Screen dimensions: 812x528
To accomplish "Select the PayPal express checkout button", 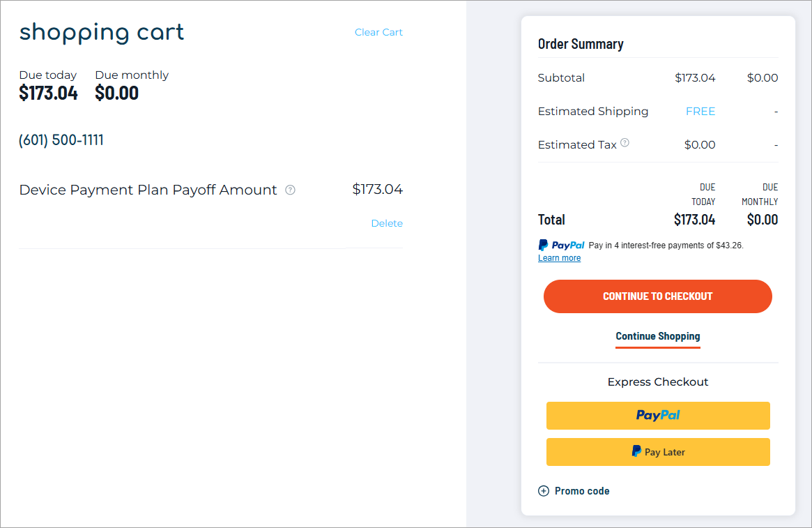I will pos(658,415).
